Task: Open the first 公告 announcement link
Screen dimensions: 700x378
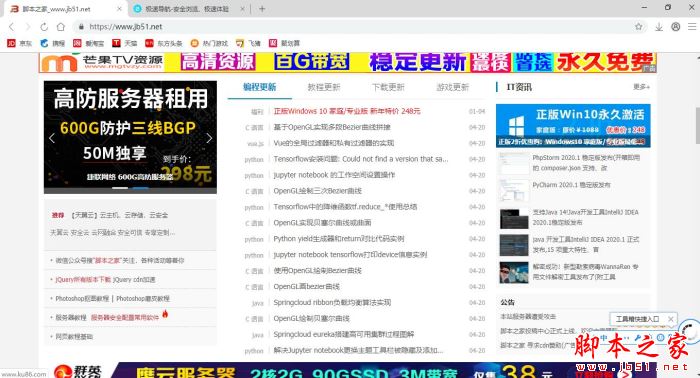Action: 528,316
